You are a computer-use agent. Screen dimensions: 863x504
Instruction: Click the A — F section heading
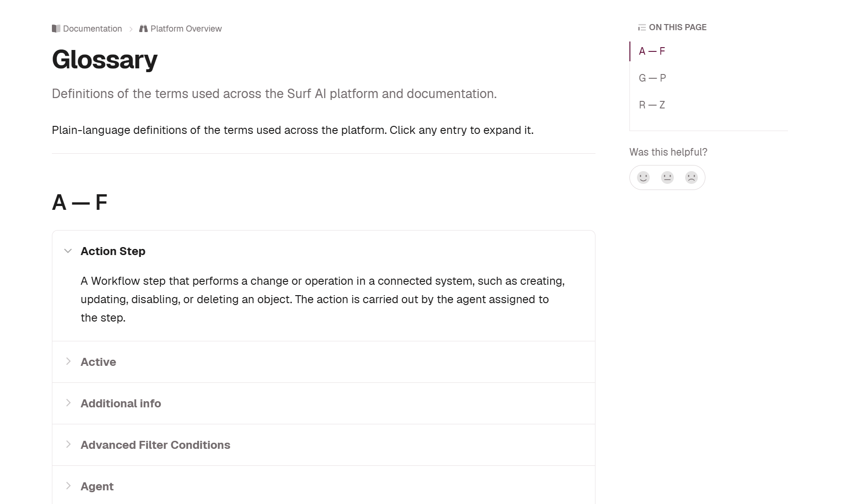[80, 202]
